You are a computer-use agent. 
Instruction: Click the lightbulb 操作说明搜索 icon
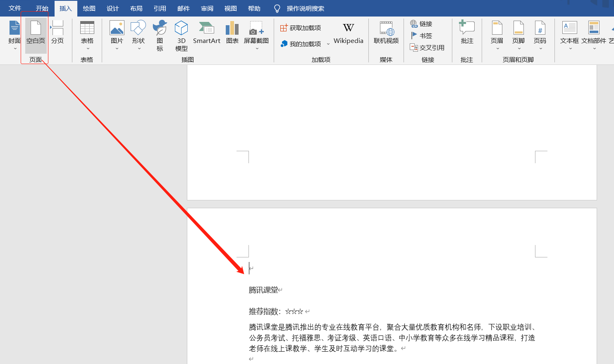[x=277, y=9]
